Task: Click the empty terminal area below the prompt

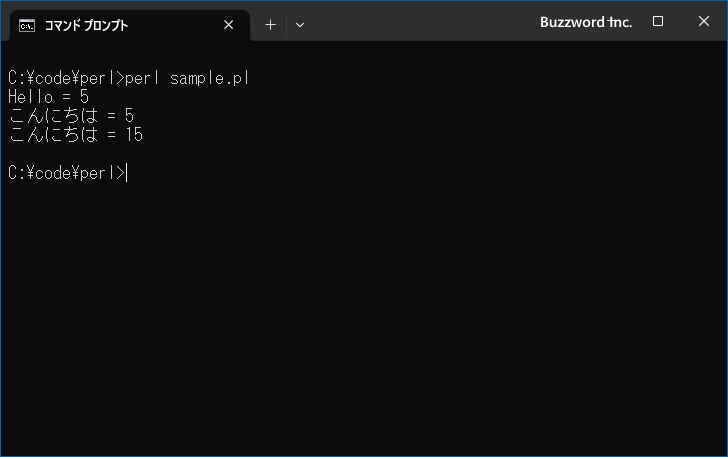Action: pyautogui.click(x=364, y=316)
